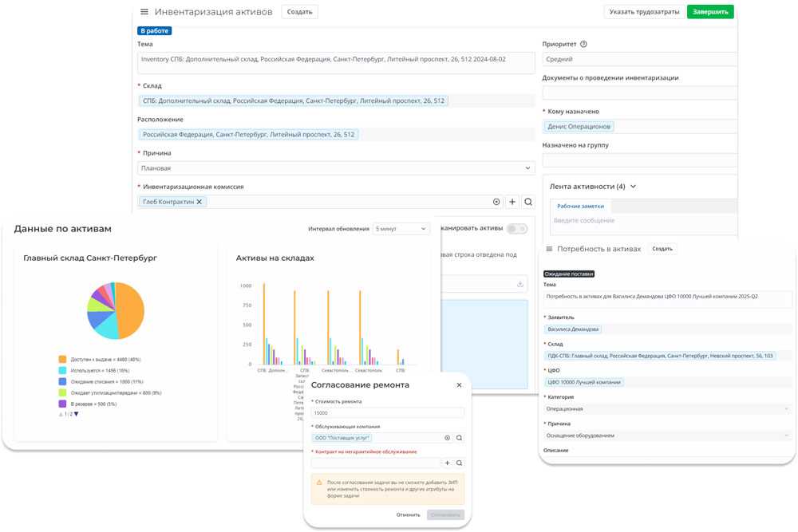Click search magnifier in Инвентаризационная комиссия field

[x=527, y=202]
